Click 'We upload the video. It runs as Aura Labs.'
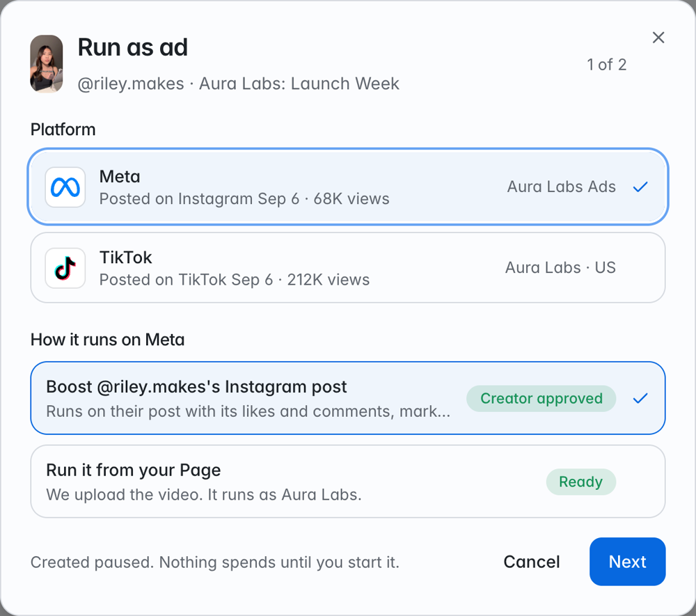Viewport: 696px width, 616px height. click(204, 494)
